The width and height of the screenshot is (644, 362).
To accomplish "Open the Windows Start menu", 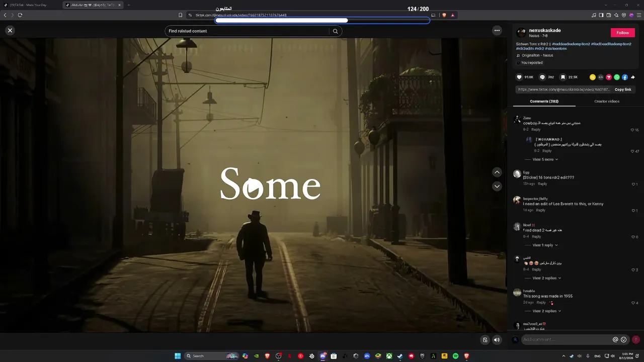I will click(178, 356).
